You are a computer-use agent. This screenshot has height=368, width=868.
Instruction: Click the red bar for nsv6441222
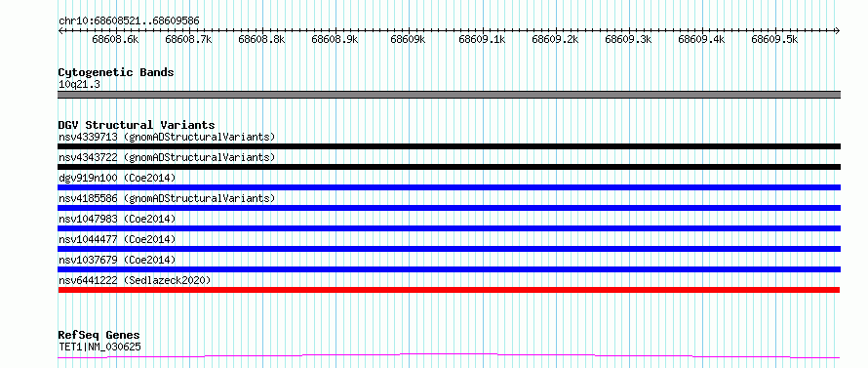(x=450, y=290)
